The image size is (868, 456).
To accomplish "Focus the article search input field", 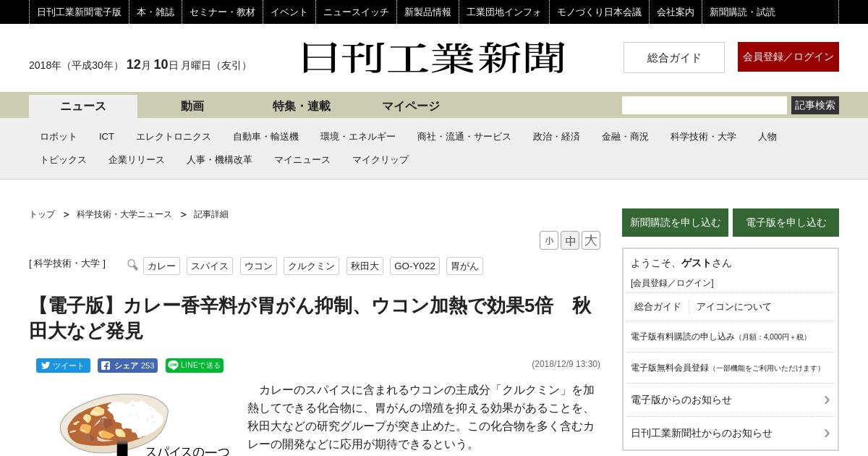I will [x=705, y=105].
